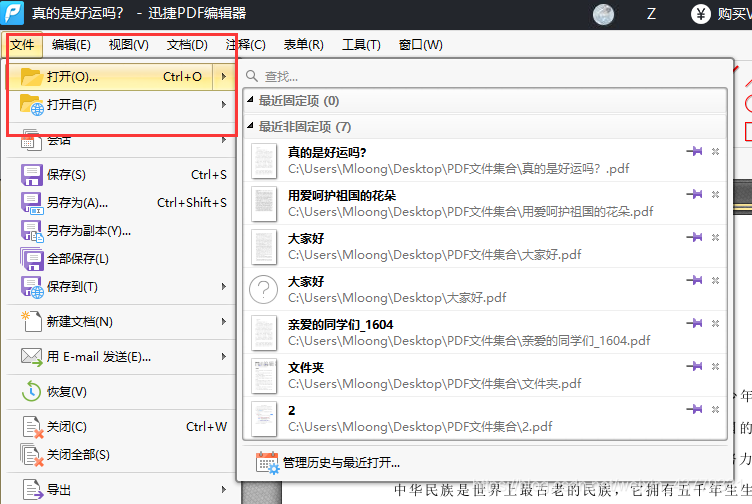Click the 新建文档(N) icon
The width and height of the screenshot is (752, 504).
(x=32, y=322)
